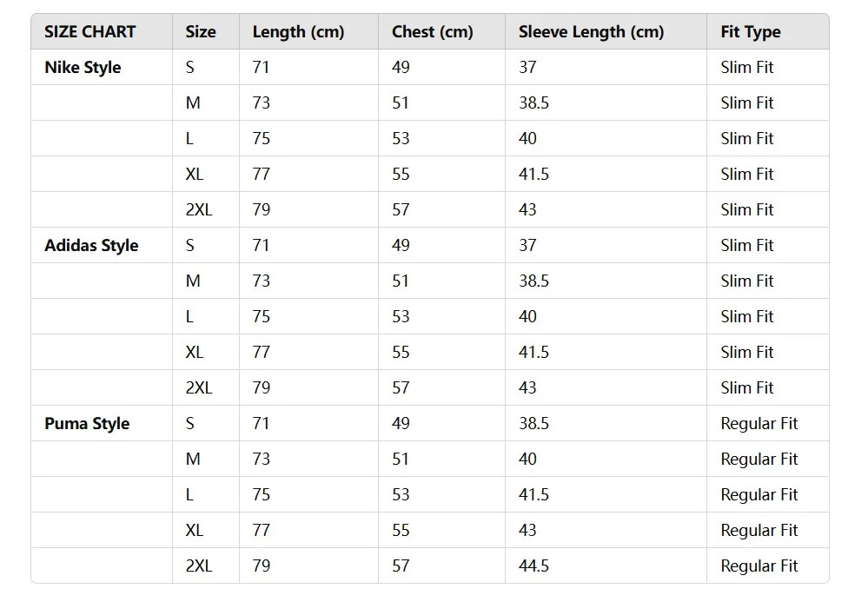Select length 71 in the Puma S row

[261, 424]
